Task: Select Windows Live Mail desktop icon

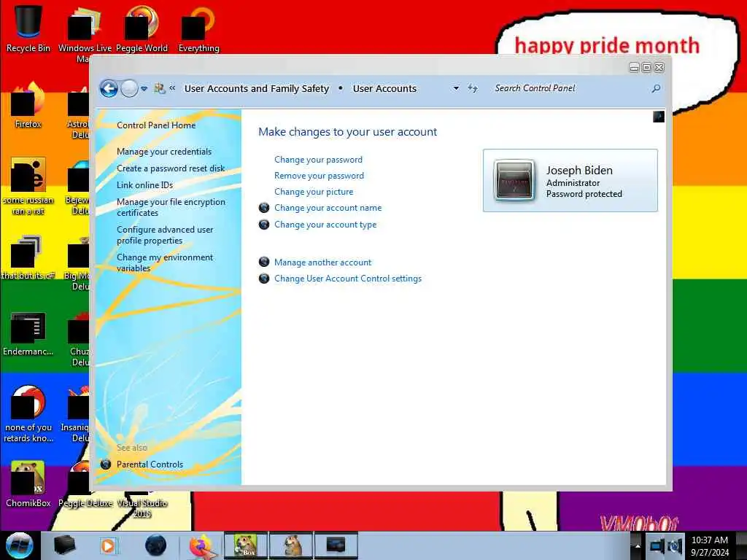Action: pos(85,32)
